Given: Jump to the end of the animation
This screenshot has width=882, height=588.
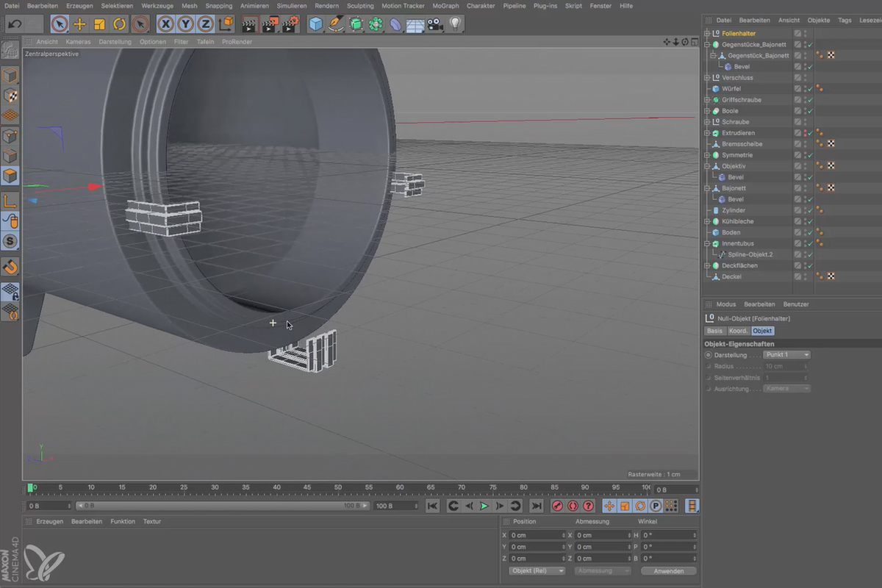Looking at the screenshot, I should [537, 506].
